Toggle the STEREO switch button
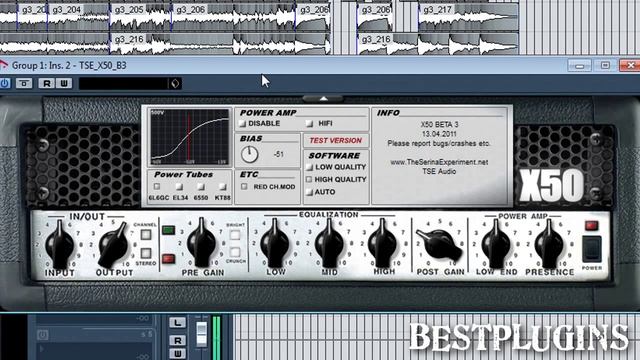 (146, 253)
